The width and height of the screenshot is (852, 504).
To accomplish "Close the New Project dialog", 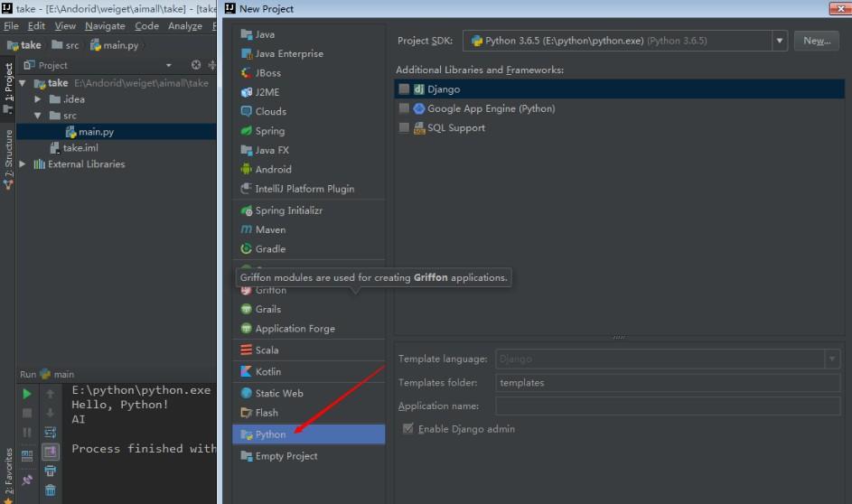I will 840,9.
